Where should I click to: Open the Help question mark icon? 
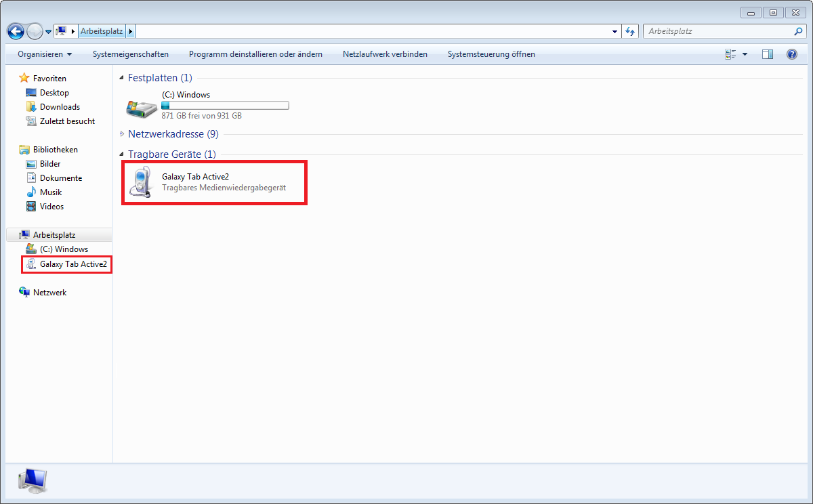(791, 54)
